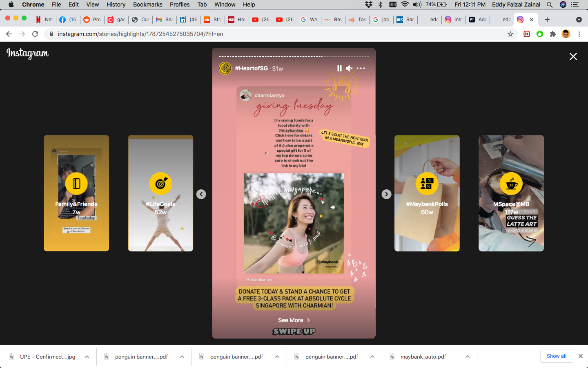Switch to the first YouTube tab
The height and width of the screenshot is (368, 588).
coord(261,19)
